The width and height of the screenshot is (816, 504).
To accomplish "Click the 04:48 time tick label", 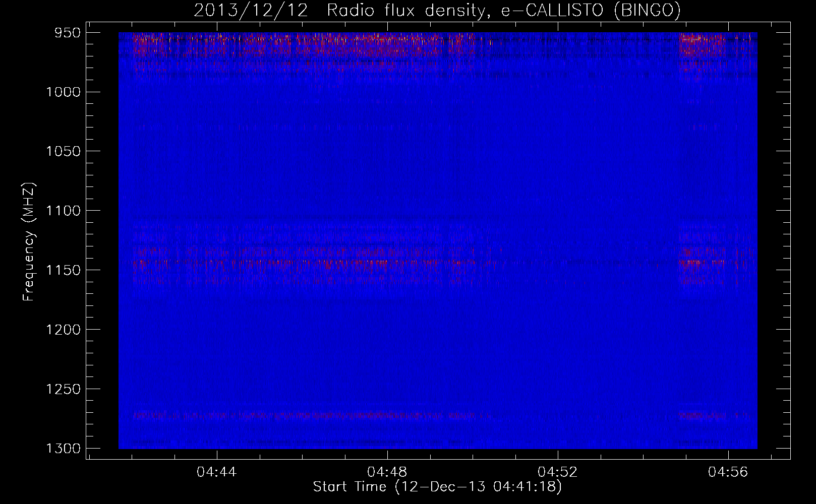I will (x=387, y=472).
